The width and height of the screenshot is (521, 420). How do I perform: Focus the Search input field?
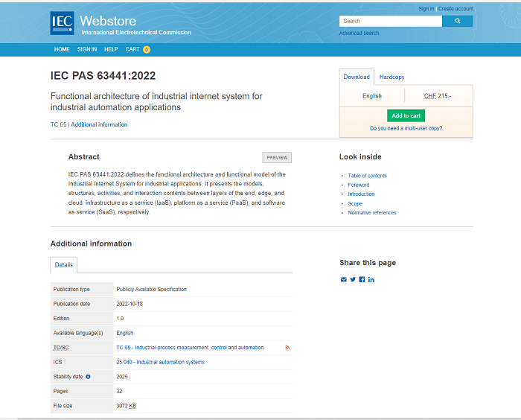pos(391,21)
